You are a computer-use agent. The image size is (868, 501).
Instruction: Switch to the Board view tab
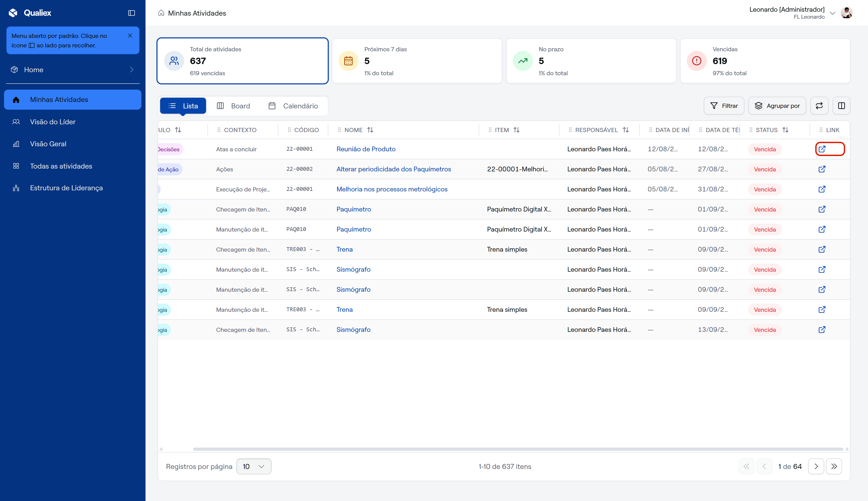point(234,106)
